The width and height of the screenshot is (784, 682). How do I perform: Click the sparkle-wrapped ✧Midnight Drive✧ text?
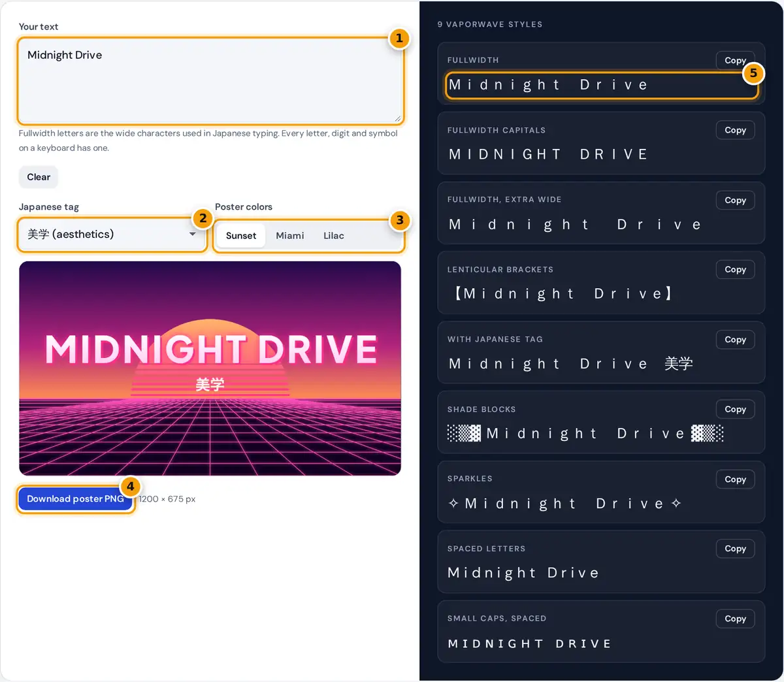point(565,504)
